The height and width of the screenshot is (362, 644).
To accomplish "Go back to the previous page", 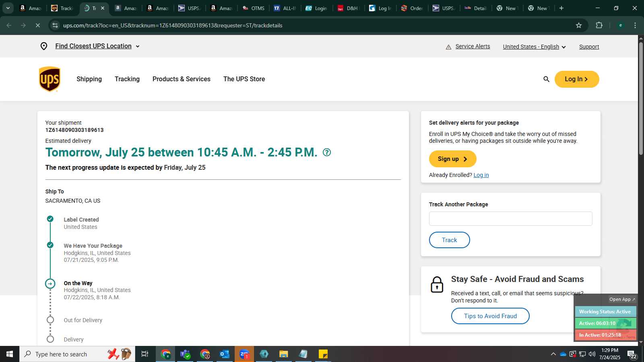I will [x=9, y=25].
